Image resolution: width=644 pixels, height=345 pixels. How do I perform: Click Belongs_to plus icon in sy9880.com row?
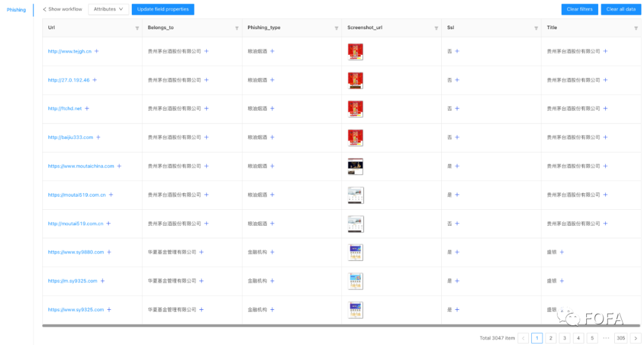click(202, 252)
